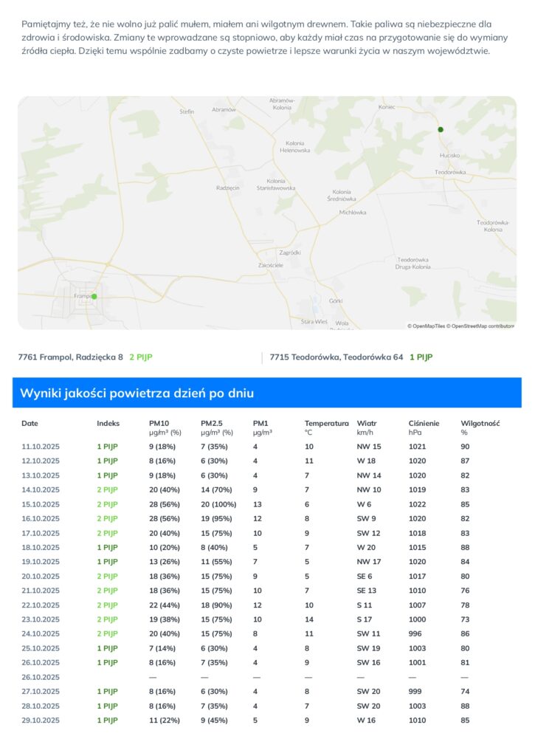Viewport: 535px width, 756px height.
Task: Click the Ciśnienie column header
Action: pos(424,424)
